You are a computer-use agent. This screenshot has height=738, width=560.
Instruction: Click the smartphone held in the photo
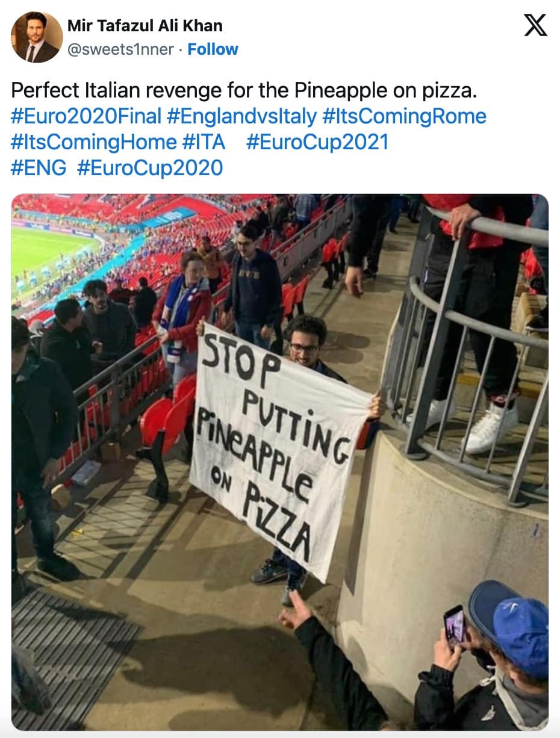coord(454,625)
